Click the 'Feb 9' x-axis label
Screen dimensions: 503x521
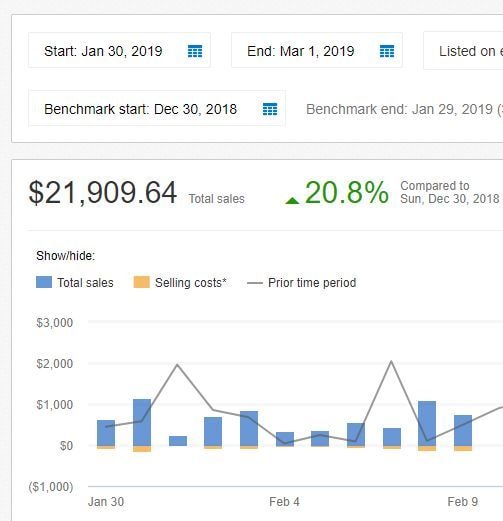(463, 502)
